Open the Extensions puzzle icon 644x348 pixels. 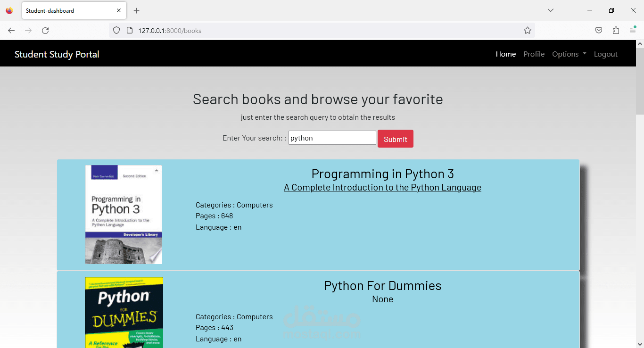point(616,31)
